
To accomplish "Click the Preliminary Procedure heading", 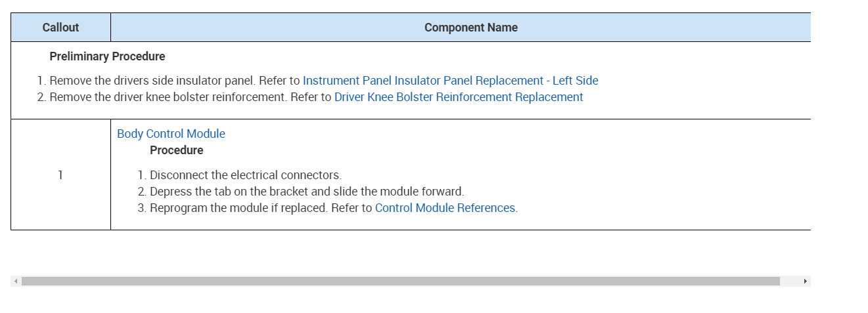I will point(107,56).
